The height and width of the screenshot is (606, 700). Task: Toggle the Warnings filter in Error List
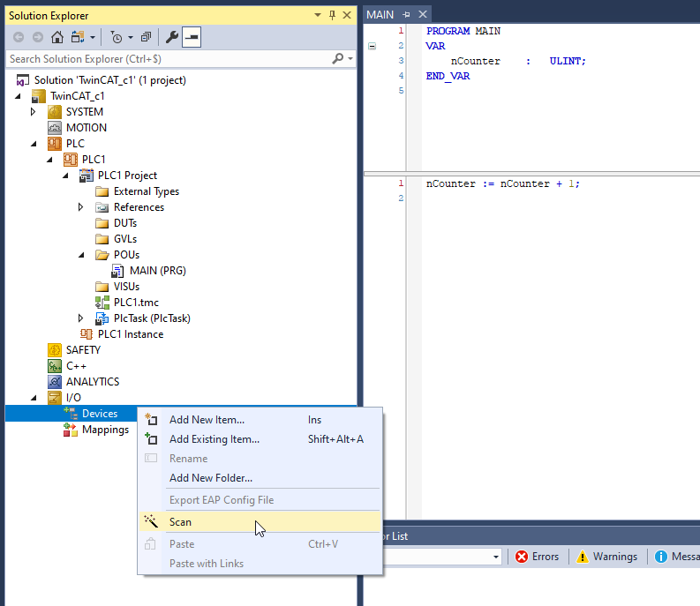pos(606,557)
